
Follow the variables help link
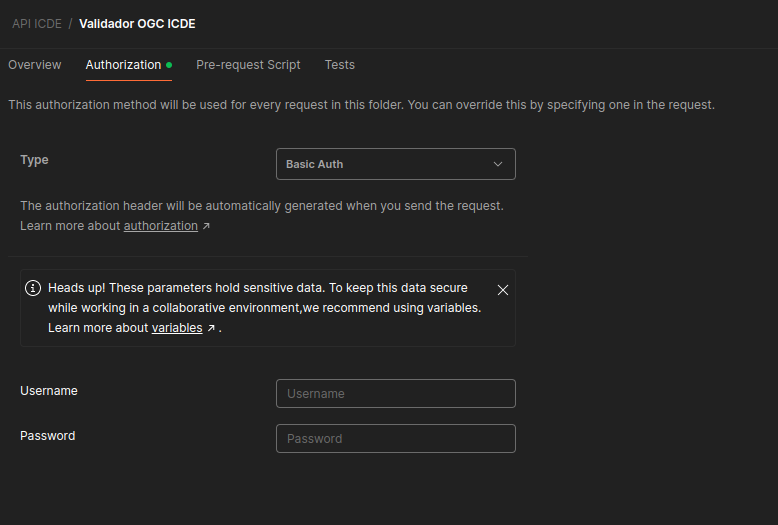[x=177, y=328]
